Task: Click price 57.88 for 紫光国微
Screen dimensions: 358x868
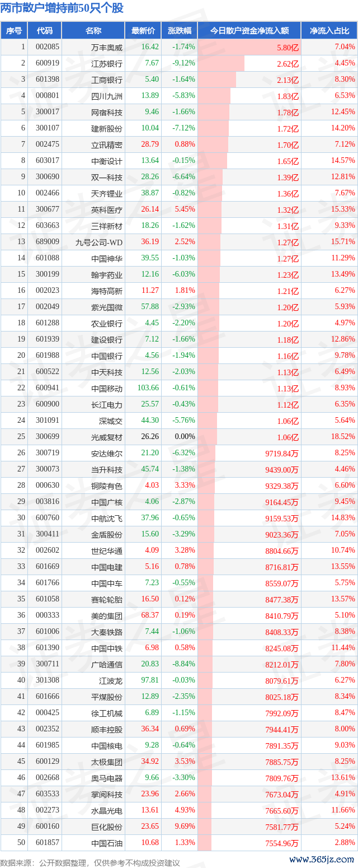Action: [x=150, y=307]
